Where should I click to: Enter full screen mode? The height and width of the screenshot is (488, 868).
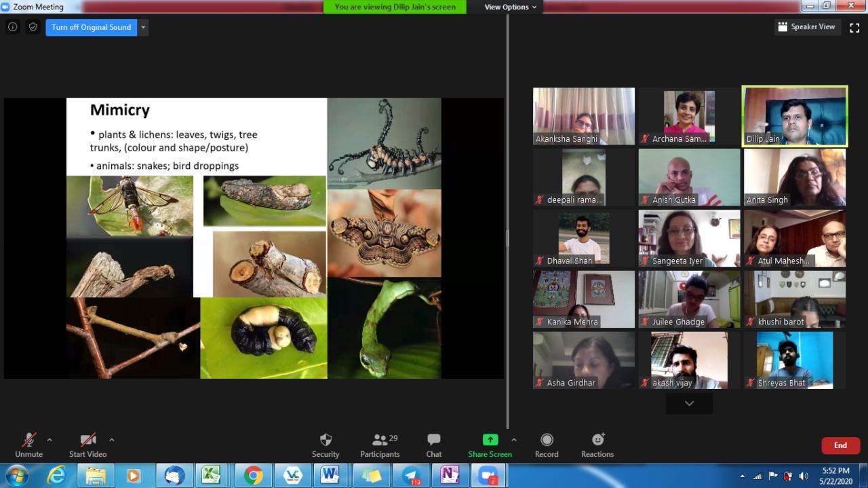tap(854, 27)
